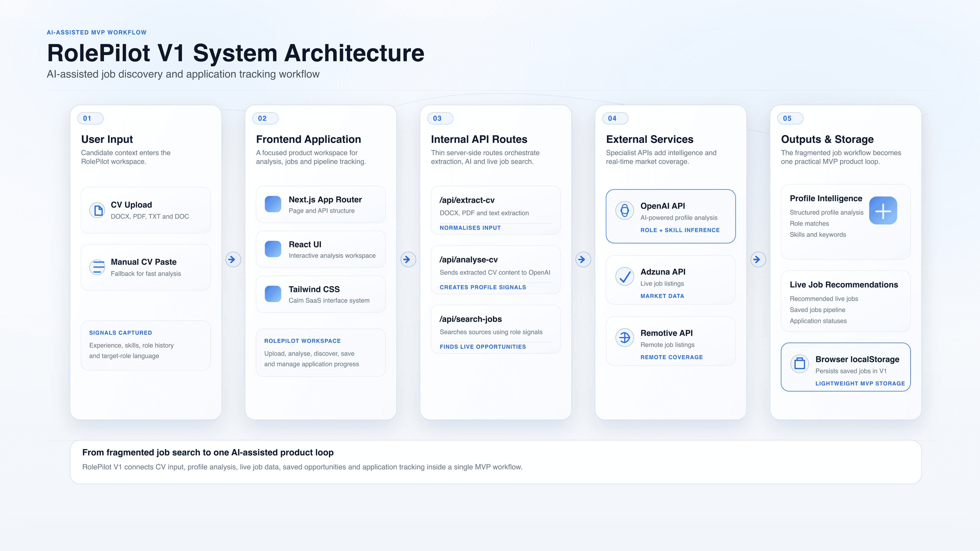Click DOCX, PDF, TXT and DOC subtitle

[150, 216]
